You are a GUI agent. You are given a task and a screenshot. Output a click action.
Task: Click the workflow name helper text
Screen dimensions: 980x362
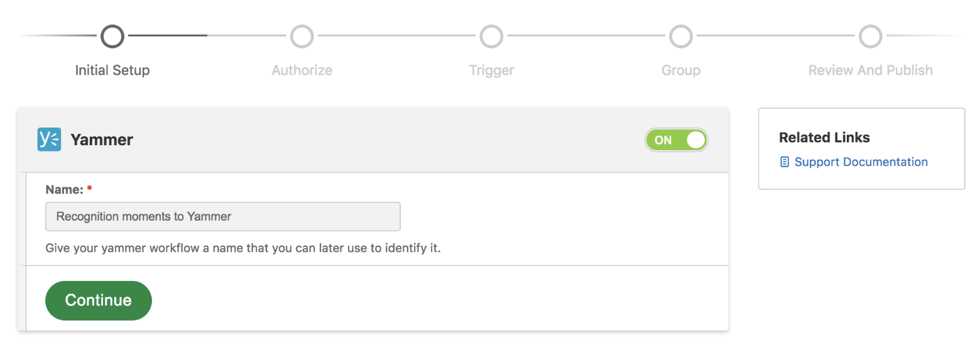[x=243, y=248]
